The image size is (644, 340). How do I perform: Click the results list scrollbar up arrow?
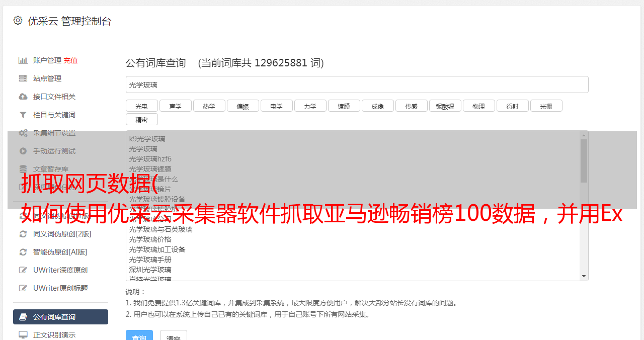click(x=584, y=135)
